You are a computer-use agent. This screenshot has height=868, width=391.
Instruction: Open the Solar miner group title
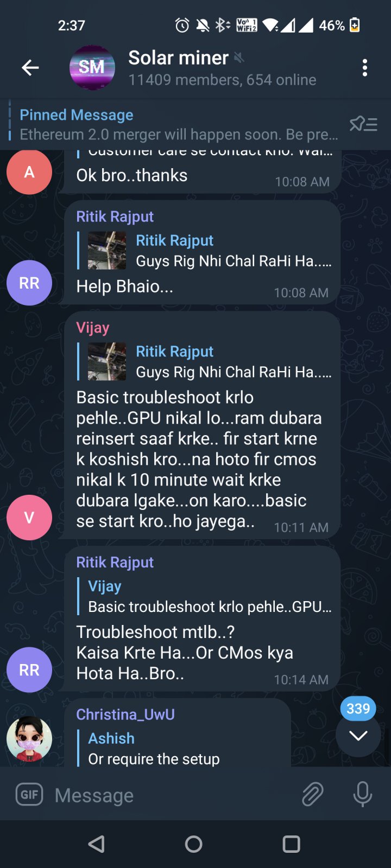click(x=179, y=58)
